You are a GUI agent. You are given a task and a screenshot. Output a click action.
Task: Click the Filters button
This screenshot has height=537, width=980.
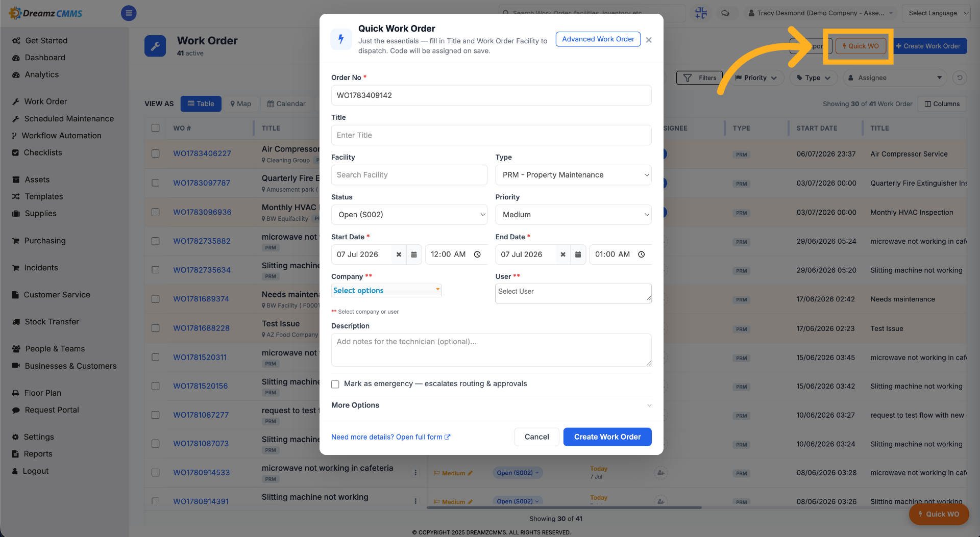coord(699,78)
